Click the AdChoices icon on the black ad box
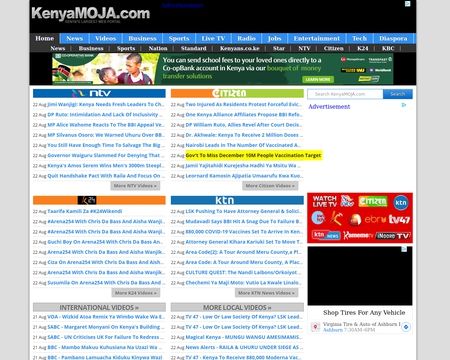The width and height of the screenshot is (450, 360). tap(404, 249)
